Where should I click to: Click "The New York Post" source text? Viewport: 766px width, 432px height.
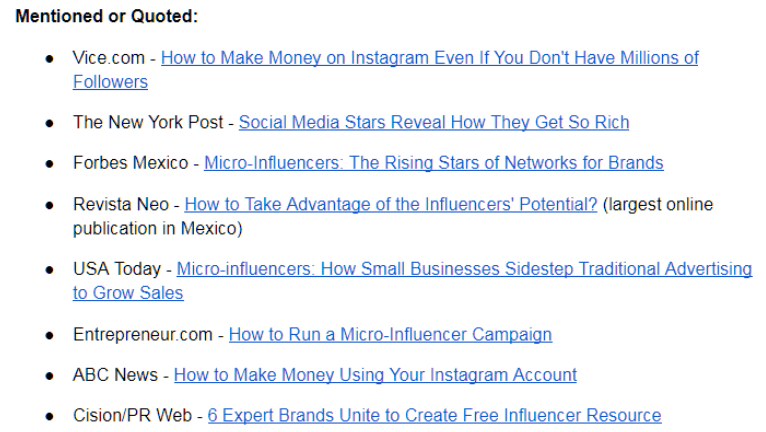(147, 123)
